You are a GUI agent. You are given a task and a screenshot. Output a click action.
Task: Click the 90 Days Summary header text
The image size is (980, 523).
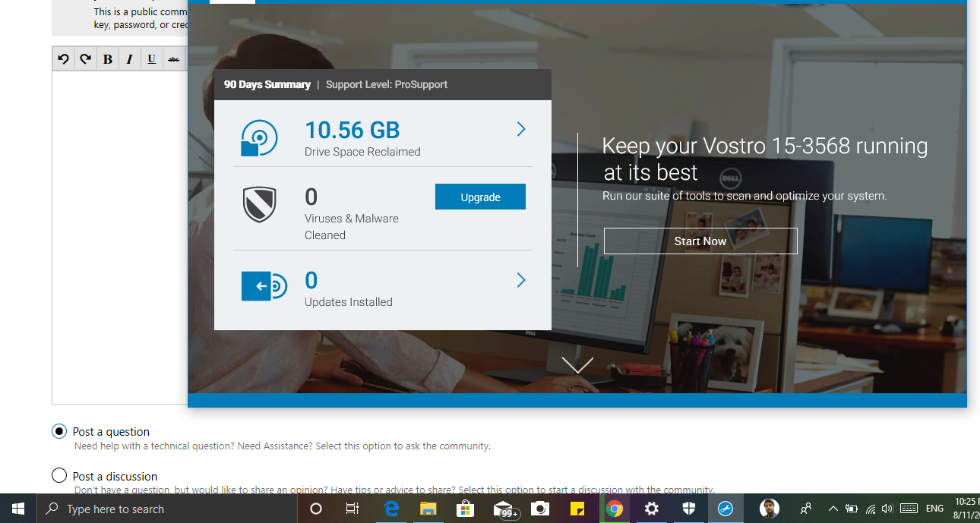[267, 84]
